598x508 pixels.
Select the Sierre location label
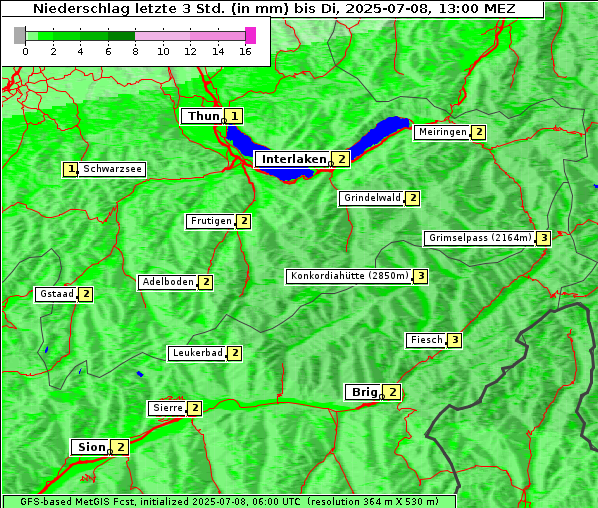pos(167,408)
